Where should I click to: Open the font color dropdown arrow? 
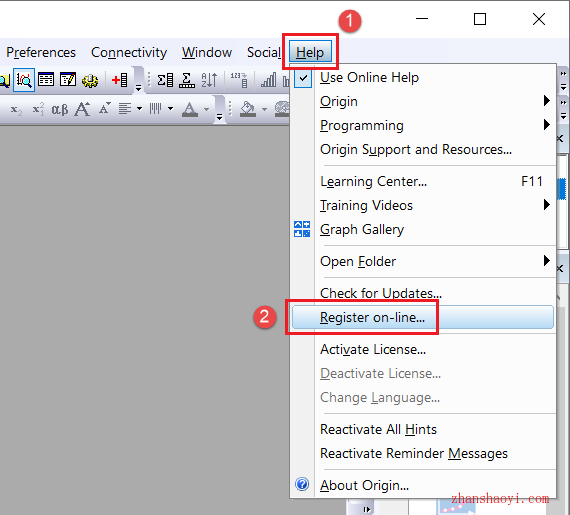(206, 109)
